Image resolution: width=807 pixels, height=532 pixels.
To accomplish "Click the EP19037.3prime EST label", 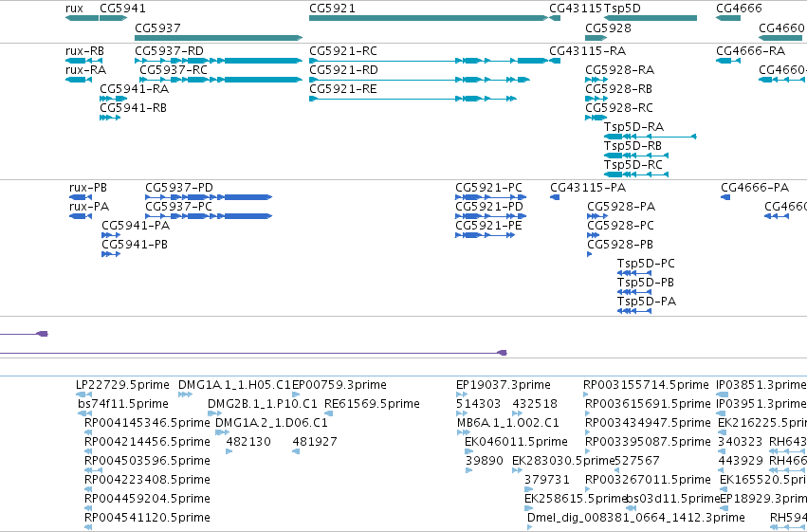I will click(x=504, y=385).
